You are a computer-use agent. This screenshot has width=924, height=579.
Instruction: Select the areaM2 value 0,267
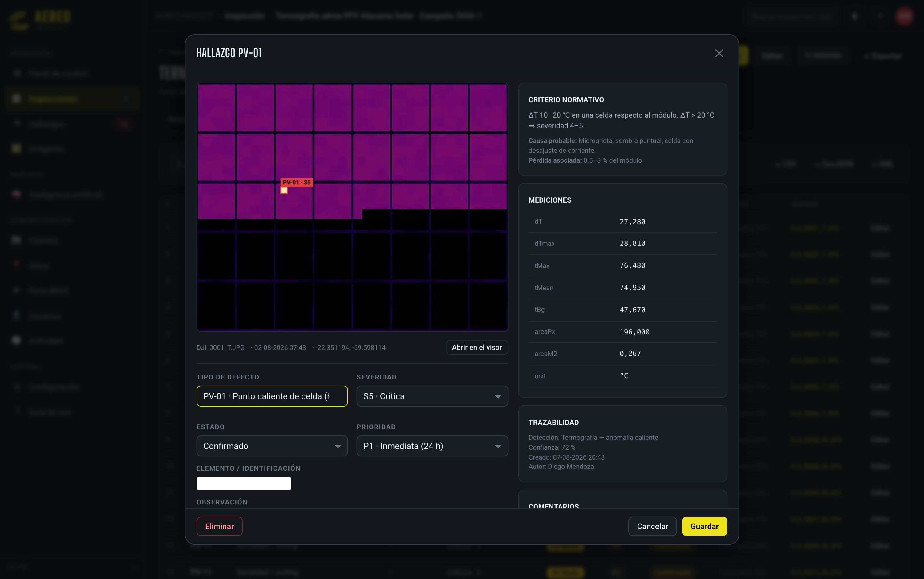click(630, 354)
